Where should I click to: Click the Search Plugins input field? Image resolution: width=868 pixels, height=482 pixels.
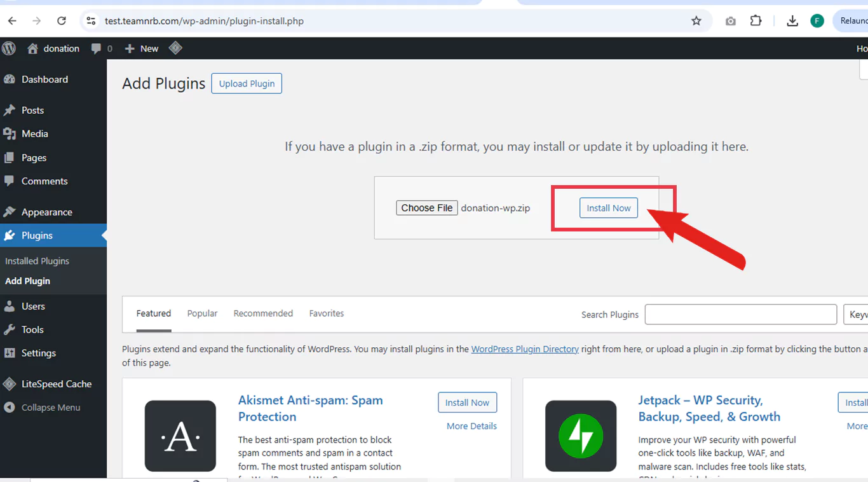point(740,315)
